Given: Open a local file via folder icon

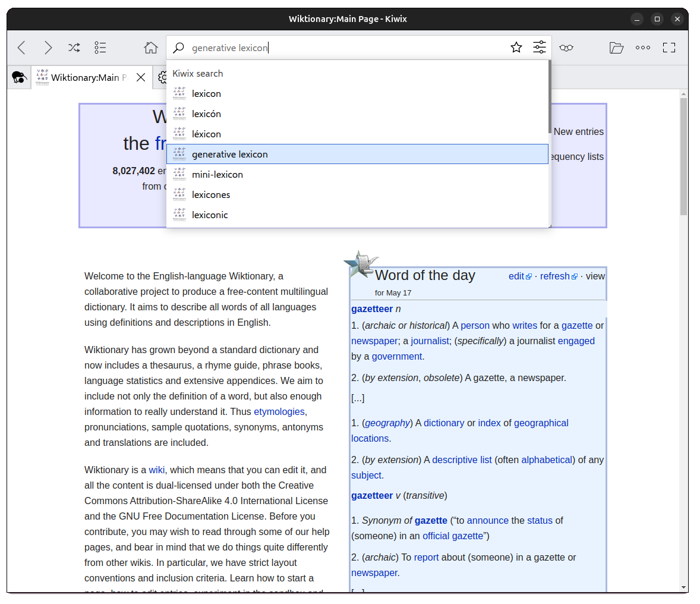Looking at the screenshot, I should [616, 48].
